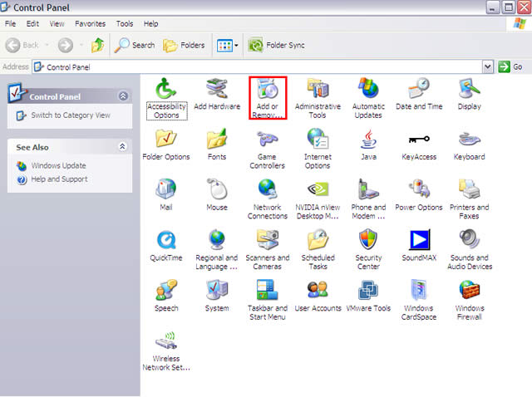Screen dimensions: 532x397
Task: Expand the address bar dropdown
Action: 488,66
